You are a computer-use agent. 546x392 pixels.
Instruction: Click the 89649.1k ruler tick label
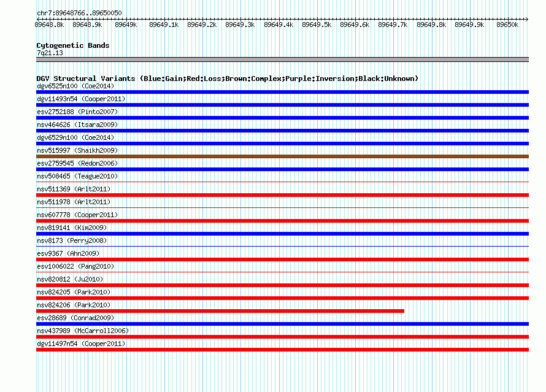(x=164, y=25)
